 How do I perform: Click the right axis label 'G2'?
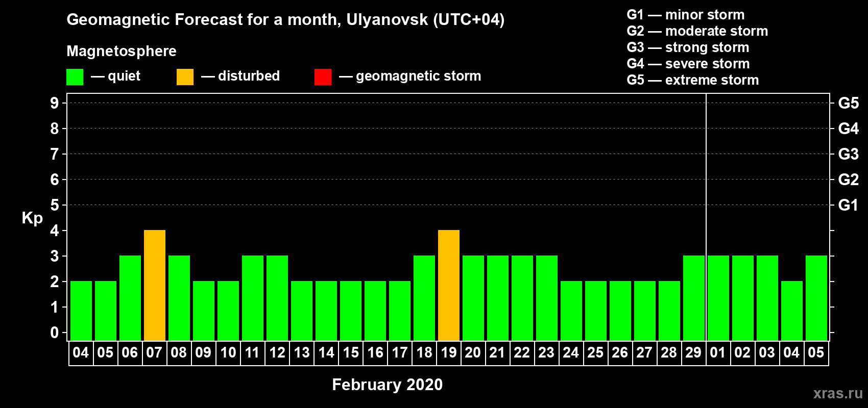click(x=849, y=180)
